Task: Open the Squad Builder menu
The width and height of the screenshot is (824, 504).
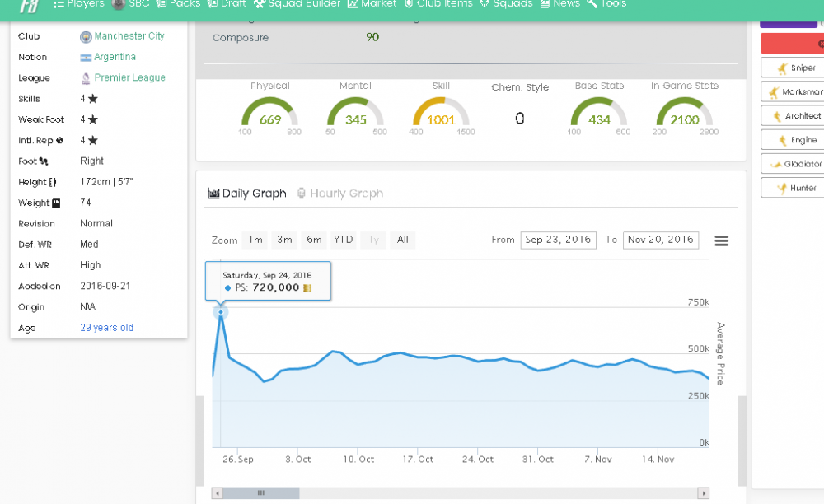Action: pos(297,3)
